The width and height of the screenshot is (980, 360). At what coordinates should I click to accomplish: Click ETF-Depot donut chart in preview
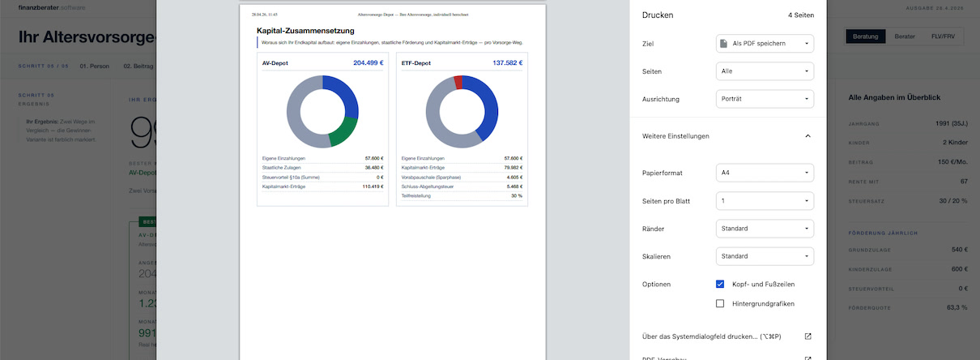click(462, 112)
